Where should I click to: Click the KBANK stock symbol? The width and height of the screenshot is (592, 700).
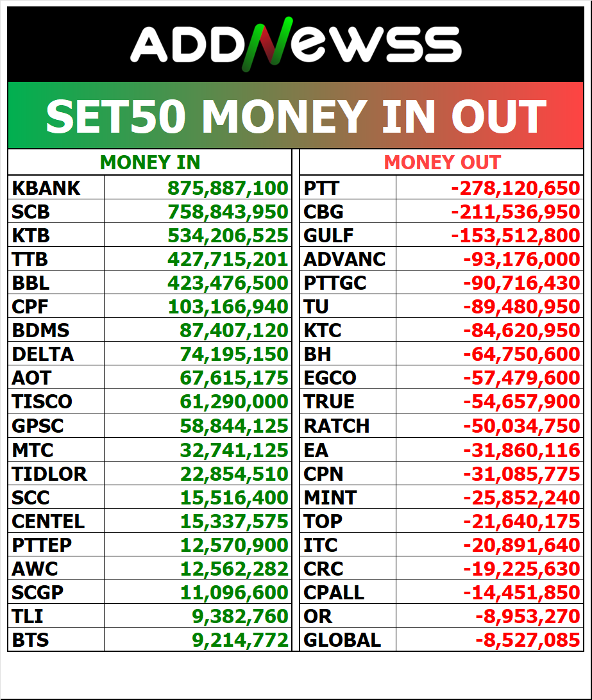pyautogui.click(x=46, y=188)
